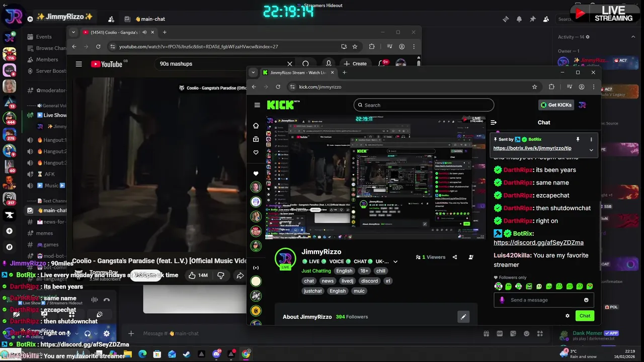The height and width of the screenshot is (362, 644).
Task: Open Microsoft Store from taskbar
Action: 157,354
